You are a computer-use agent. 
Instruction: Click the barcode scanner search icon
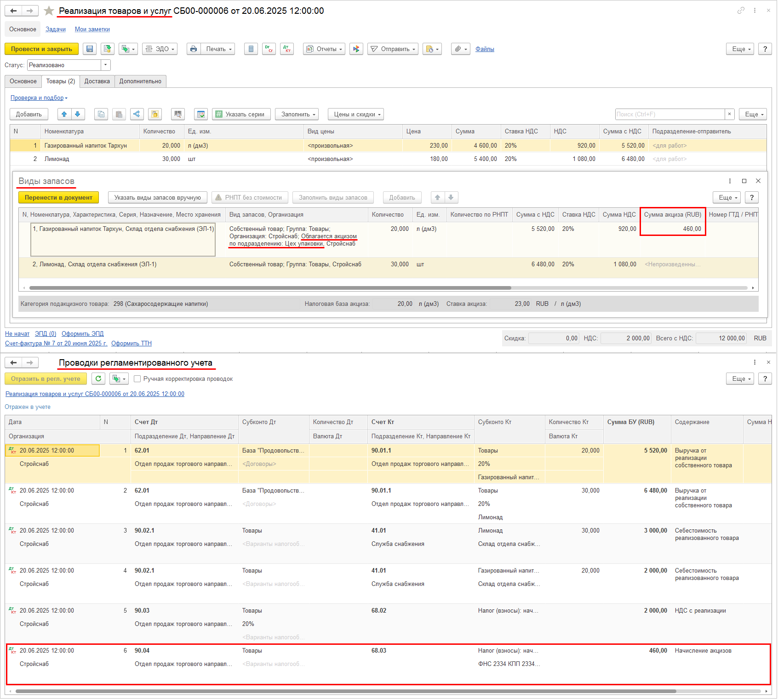pos(177,114)
